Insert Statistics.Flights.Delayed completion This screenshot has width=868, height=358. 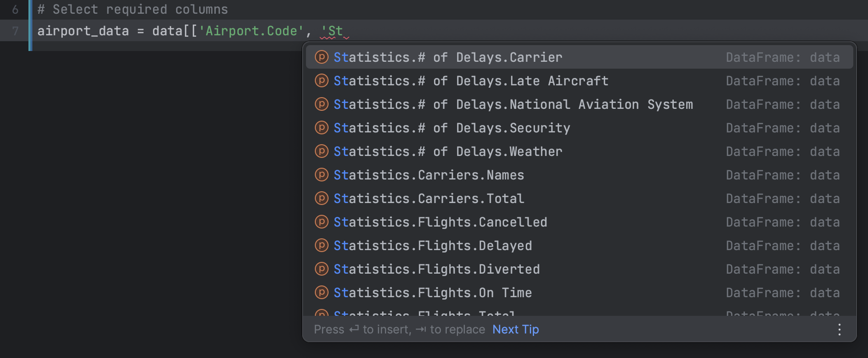433,246
